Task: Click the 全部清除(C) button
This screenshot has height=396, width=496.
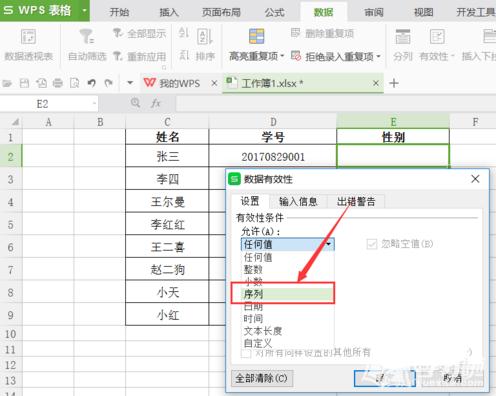Action: tap(262, 378)
